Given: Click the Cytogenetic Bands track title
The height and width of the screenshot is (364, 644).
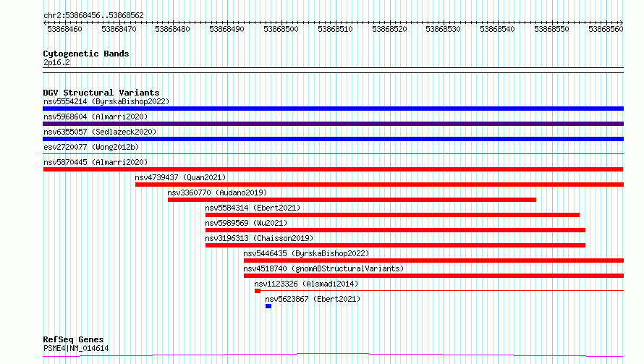Looking at the screenshot, I should coord(86,54).
